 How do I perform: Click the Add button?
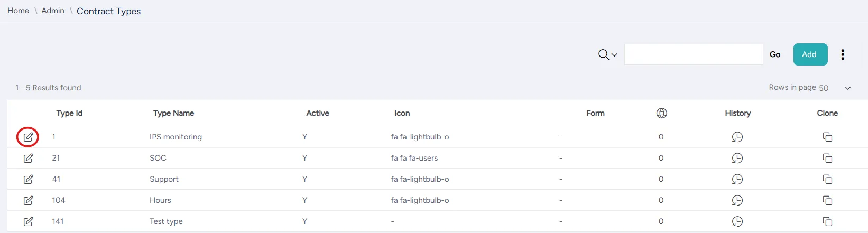click(810, 54)
